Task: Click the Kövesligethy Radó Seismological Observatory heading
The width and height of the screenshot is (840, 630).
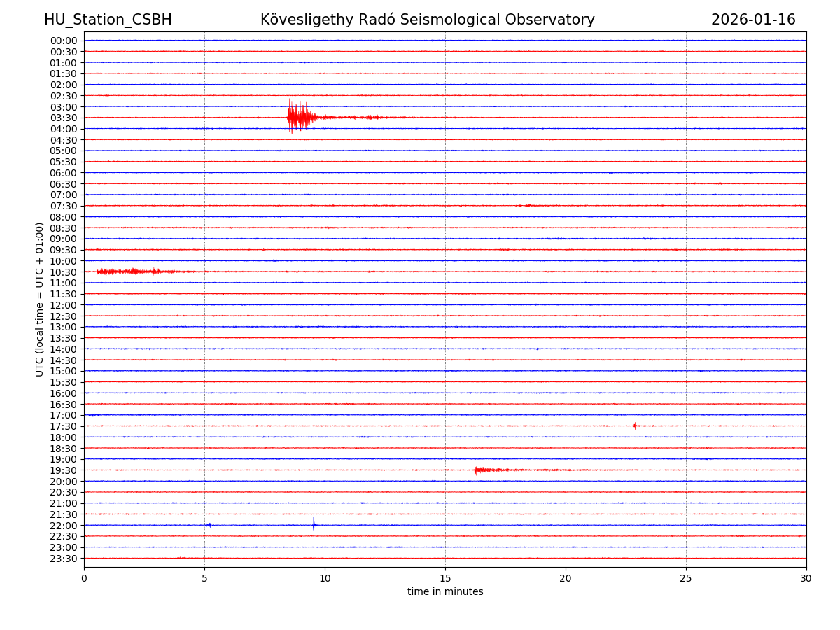Action: [x=427, y=20]
